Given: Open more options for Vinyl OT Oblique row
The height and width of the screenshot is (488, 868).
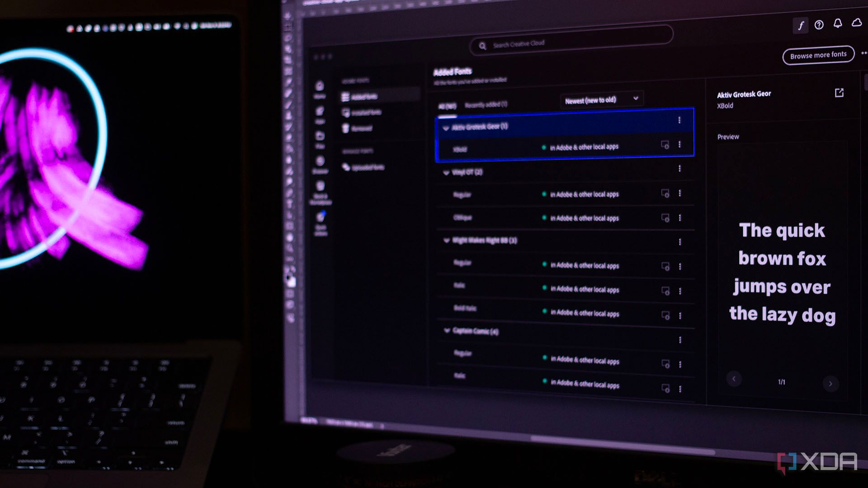Looking at the screenshot, I should point(680,218).
